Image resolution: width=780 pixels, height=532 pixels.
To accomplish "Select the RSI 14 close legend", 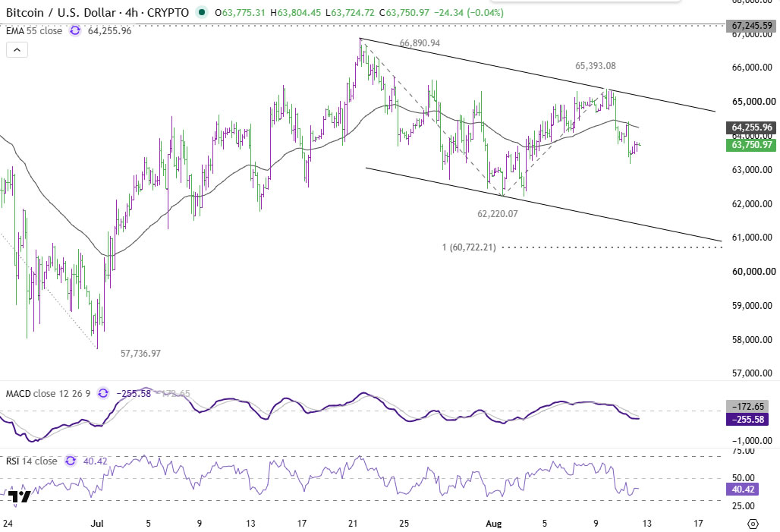I will (31, 461).
